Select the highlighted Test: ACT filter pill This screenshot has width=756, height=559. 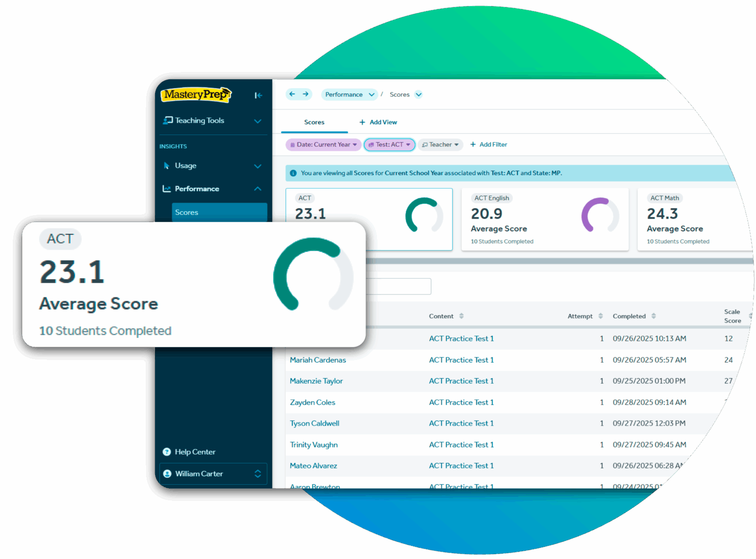[x=389, y=144]
